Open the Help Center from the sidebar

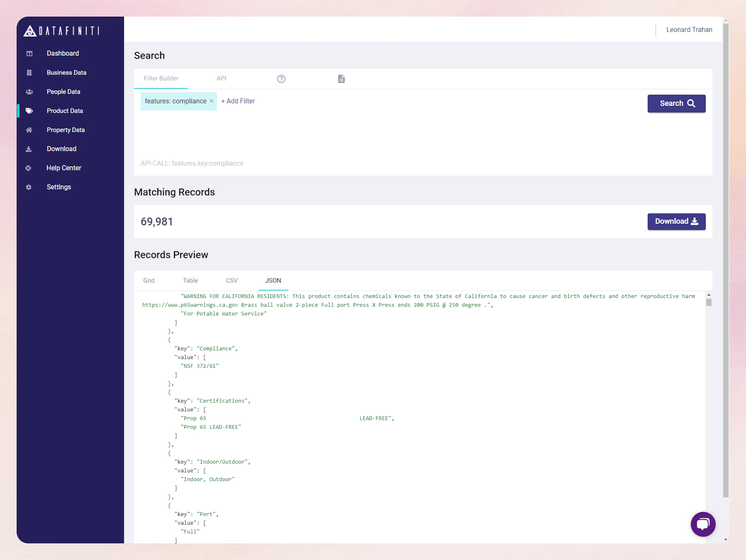pyautogui.click(x=64, y=168)
